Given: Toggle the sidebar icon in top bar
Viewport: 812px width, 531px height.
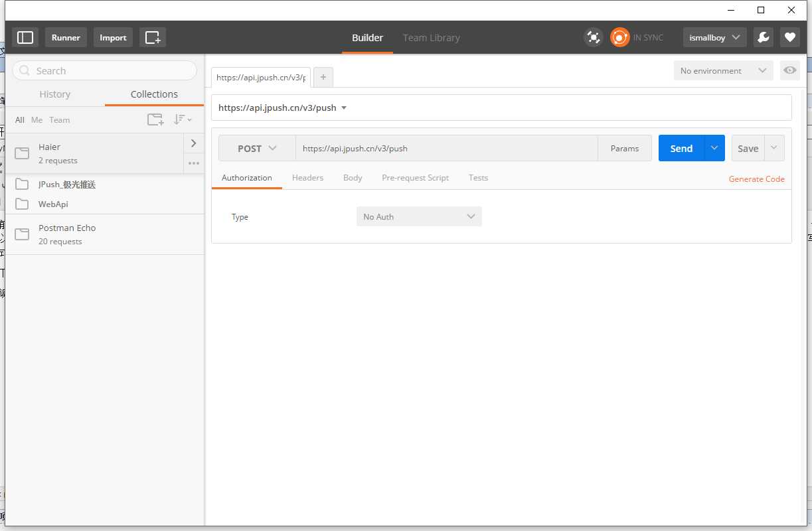Looking at the screenshot, I should pos(25,38).
